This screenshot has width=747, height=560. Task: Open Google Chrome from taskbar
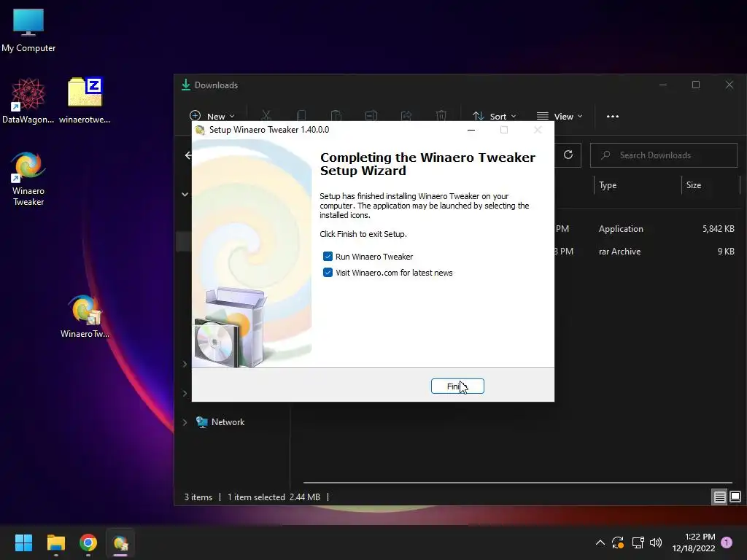pyautogui.click(x=88, y=542)
